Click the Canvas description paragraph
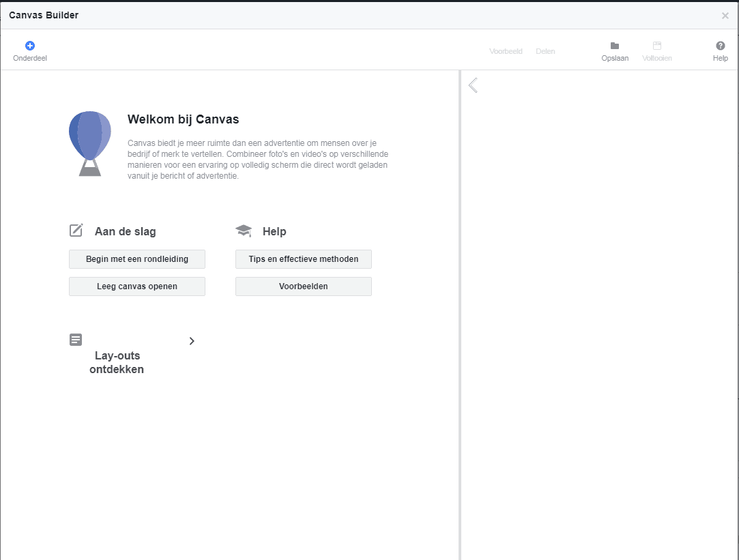Viewport: 739px width, 560px height. (x=258, y=159)
